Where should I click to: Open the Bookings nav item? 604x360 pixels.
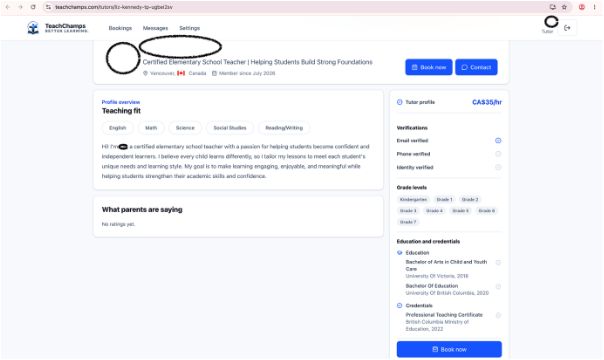click(x=120, y=28)
